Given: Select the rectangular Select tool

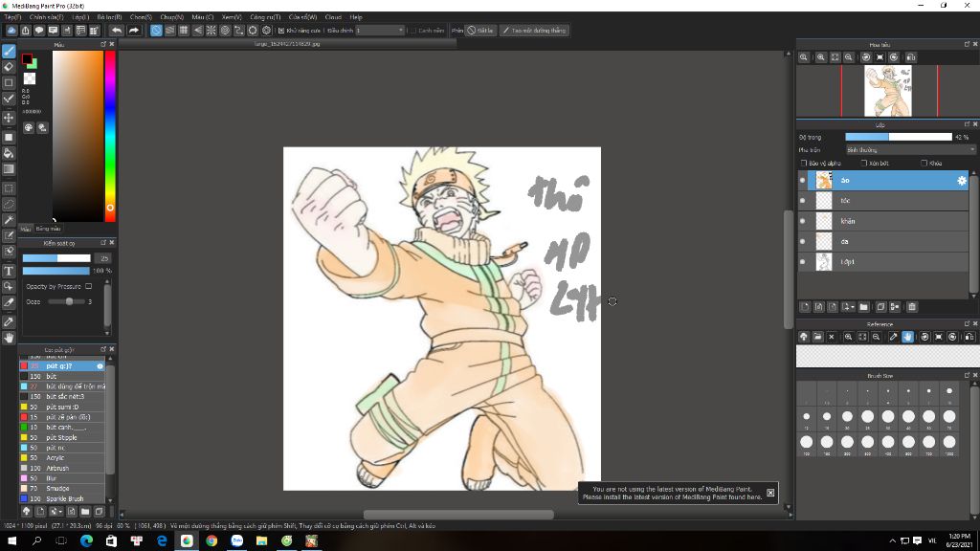Looking at the screenshot, I should (9, 188).
